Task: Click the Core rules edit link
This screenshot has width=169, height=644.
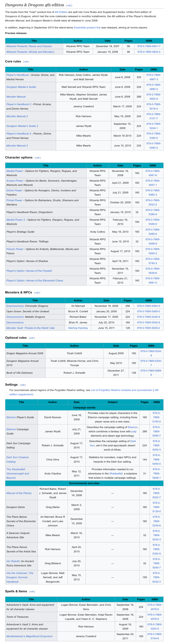Action: pos(26,62)
